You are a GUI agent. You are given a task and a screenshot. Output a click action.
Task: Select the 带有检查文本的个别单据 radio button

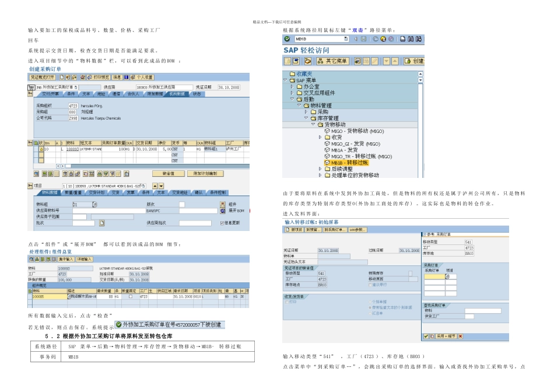(370, 307)
